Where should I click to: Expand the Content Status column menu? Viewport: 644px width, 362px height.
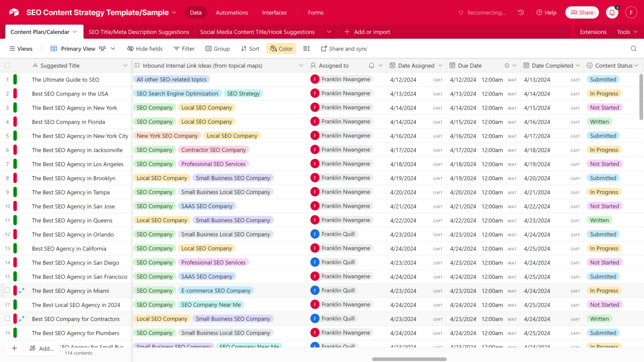[x=636, y=66]
